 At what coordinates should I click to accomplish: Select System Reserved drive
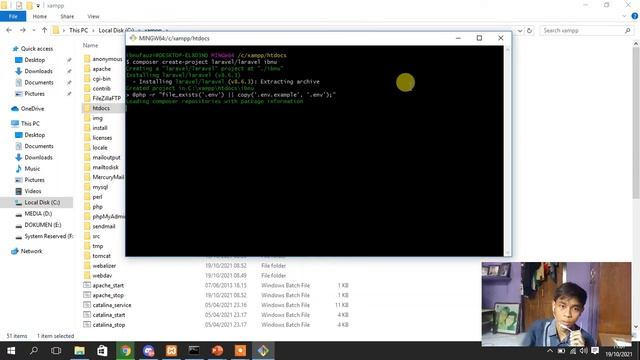[49, 236]
